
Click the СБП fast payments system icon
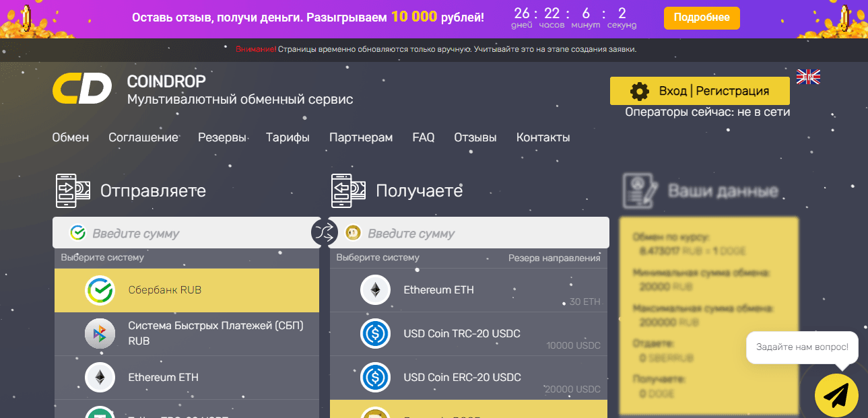(x=100, y=333)
